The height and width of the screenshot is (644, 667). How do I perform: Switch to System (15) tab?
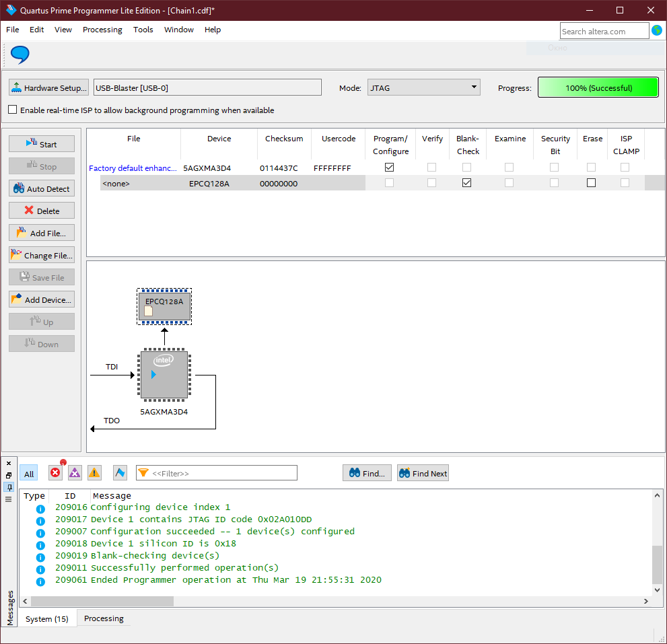point(47,618)
